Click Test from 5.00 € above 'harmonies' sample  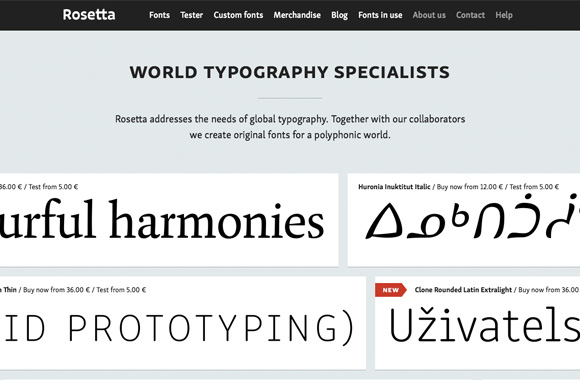click(53, 187)
